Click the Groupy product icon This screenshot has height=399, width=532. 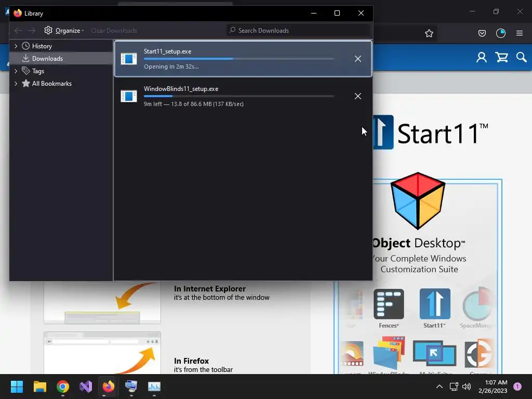[x=478, y=353]
